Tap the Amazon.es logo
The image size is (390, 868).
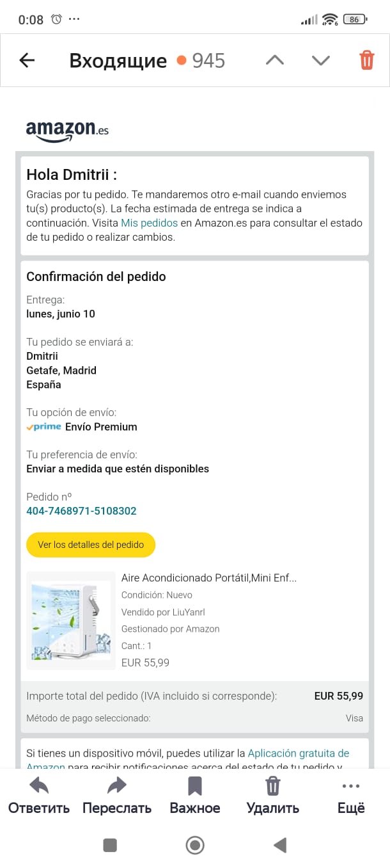click(x=67, y=130)
